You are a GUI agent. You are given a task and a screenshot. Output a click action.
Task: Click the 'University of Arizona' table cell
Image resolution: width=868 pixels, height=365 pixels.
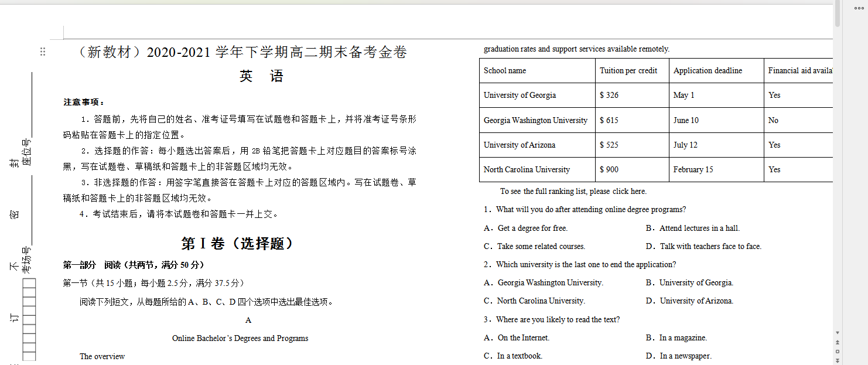click(x=537, y=145)
